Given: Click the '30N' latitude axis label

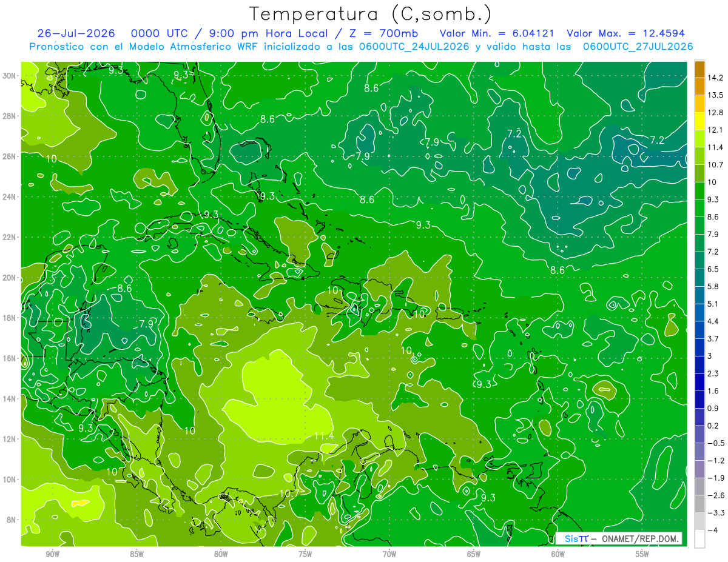Looking at the screenshot, I should click(x=9, y=76).
